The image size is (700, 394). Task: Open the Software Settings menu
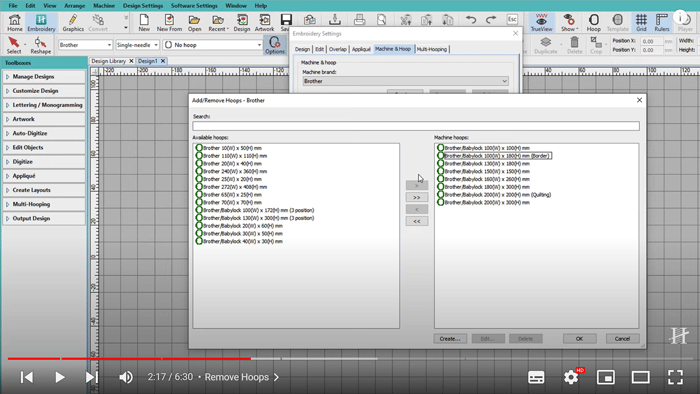(x=194, y=6)
